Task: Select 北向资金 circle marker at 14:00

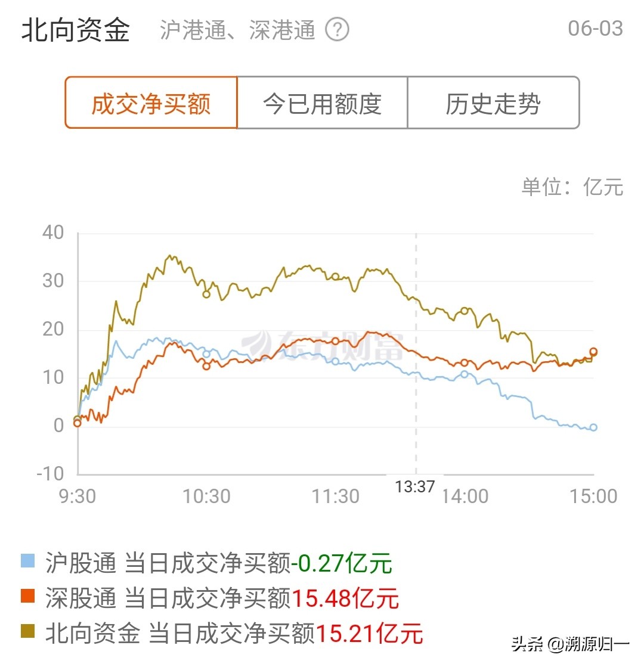Action: [465, 311]
